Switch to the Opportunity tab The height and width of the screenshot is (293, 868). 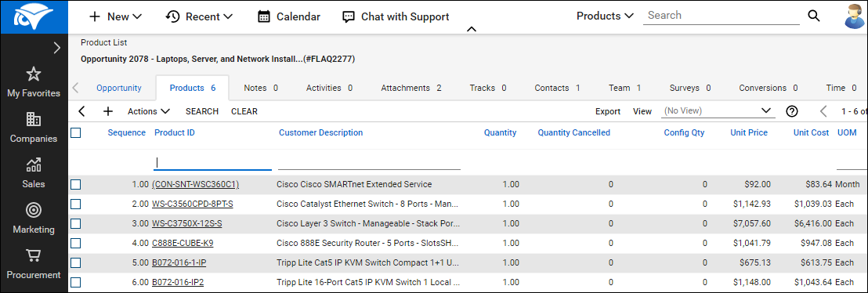pyautogui.click(x=119, y=88)
